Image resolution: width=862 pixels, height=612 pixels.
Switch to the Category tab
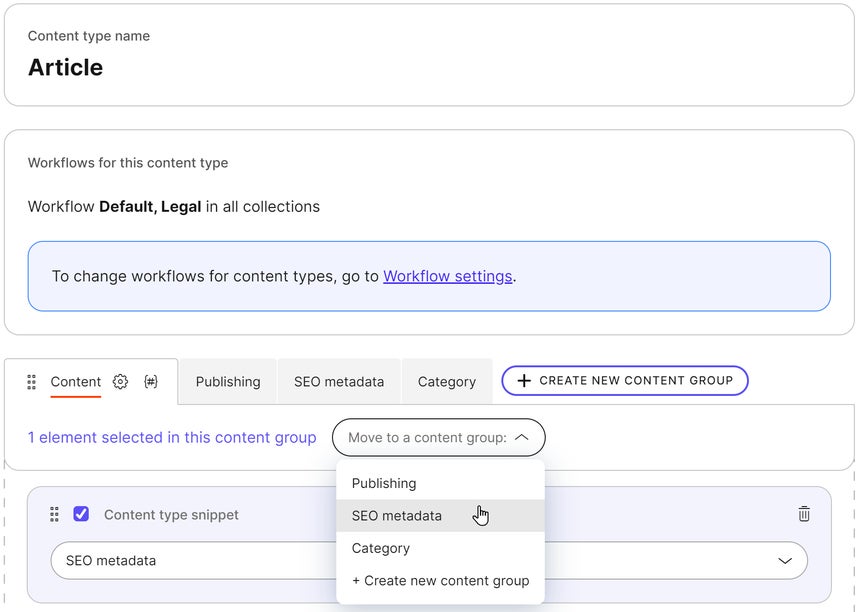click(447, 382)
